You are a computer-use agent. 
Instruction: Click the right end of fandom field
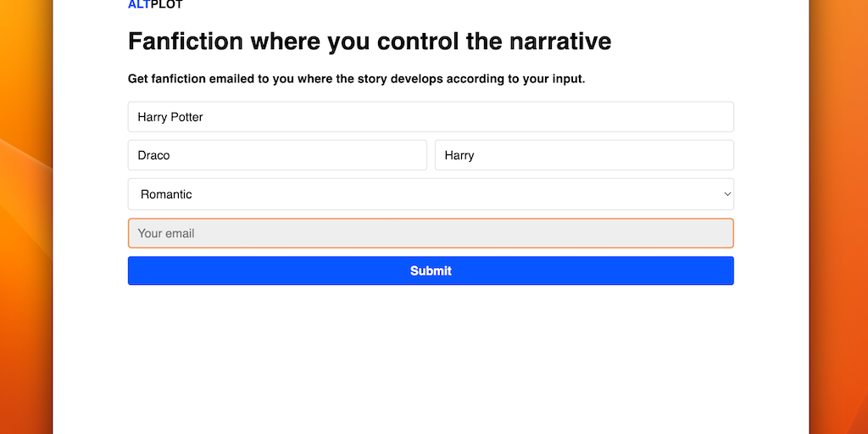(712, 117)
